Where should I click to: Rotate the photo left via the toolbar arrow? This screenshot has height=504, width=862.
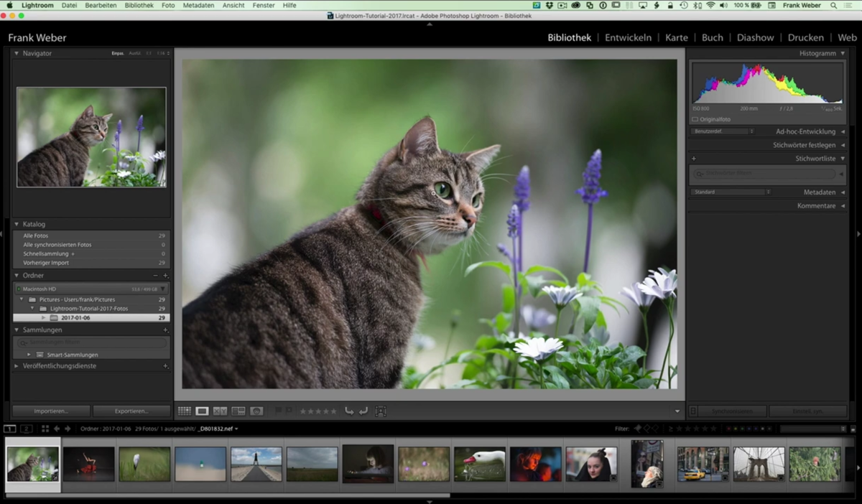[x=350, y=411]
